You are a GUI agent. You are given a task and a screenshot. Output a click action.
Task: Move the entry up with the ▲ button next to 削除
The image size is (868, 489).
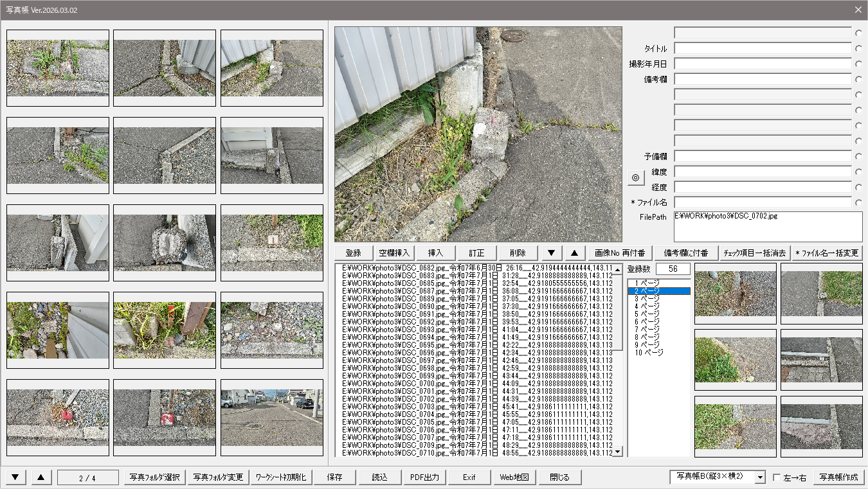pos(574,253)
